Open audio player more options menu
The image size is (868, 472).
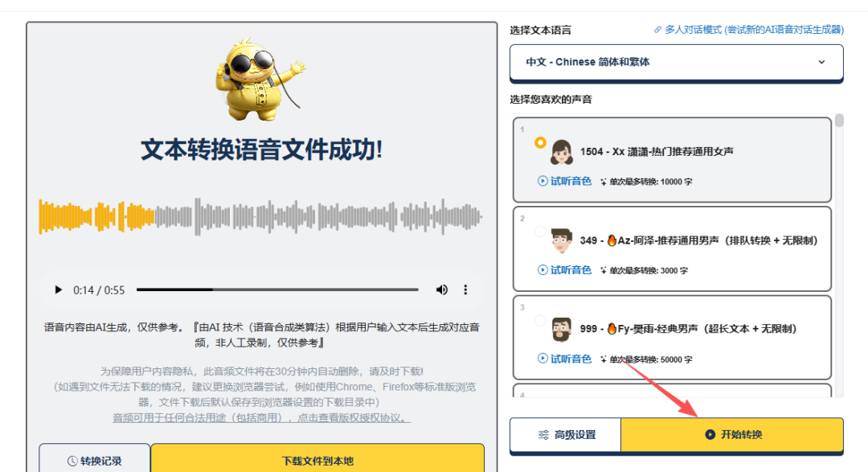pyautogui.click(x=465, y=289)
